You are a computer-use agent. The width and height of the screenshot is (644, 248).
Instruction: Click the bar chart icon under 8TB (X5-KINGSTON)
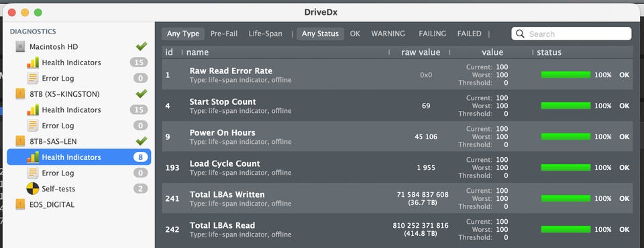[x=33, y=110]
